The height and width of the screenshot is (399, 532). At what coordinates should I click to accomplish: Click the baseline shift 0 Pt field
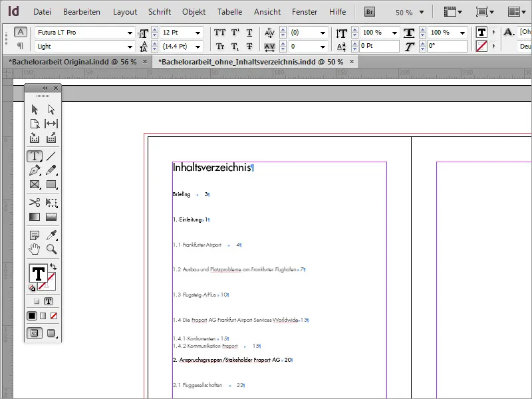point(379,46)
